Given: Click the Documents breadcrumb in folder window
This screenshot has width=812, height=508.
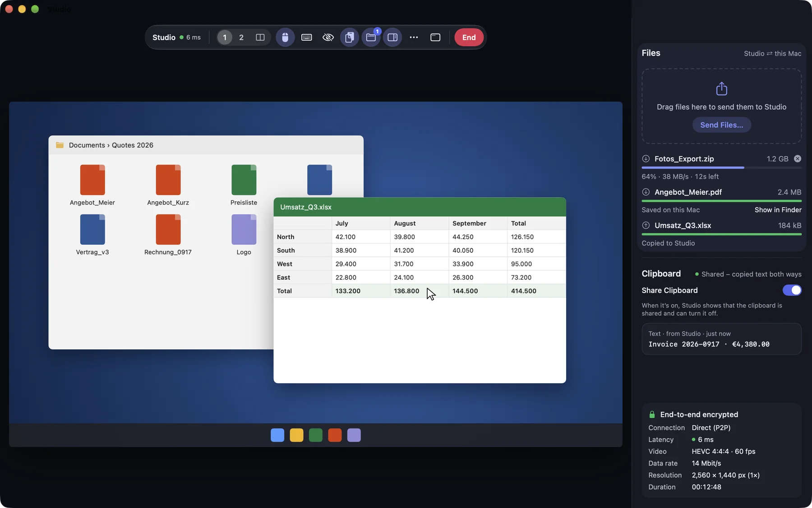Looking at the screenshot, I should (x=87, y=145).
